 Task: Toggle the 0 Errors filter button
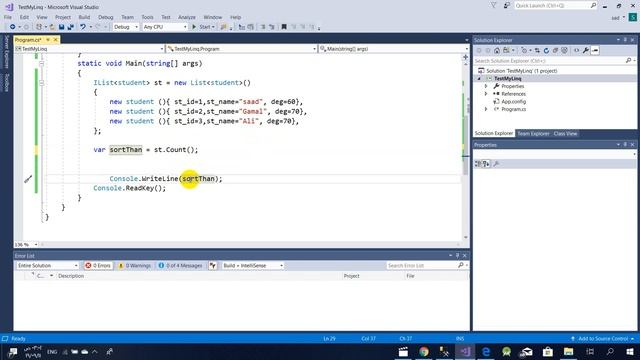[98, 265]
